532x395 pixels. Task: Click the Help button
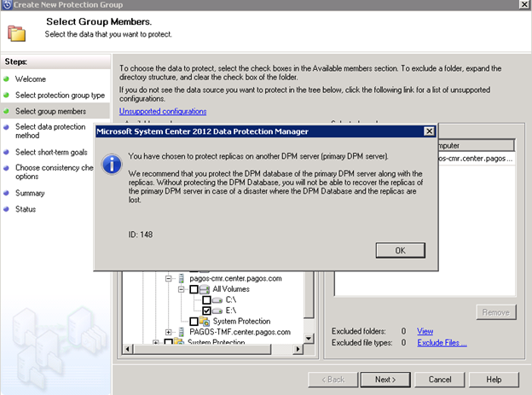[x=494, y=380]
